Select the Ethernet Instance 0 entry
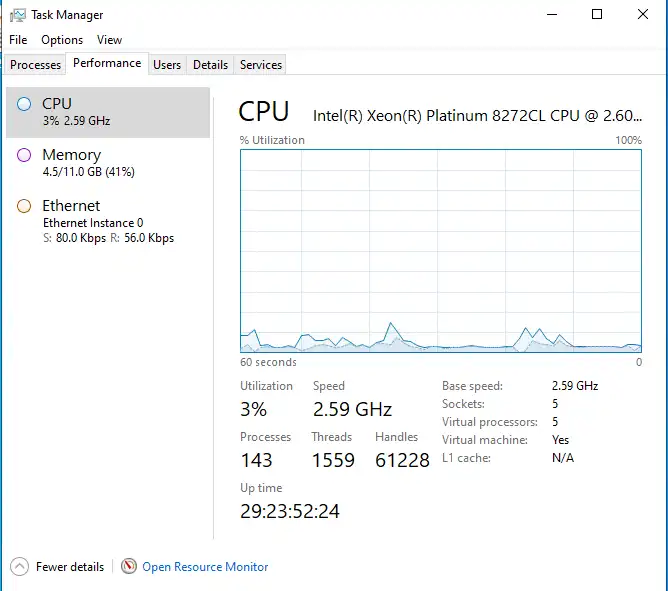 tap(108, 222)
